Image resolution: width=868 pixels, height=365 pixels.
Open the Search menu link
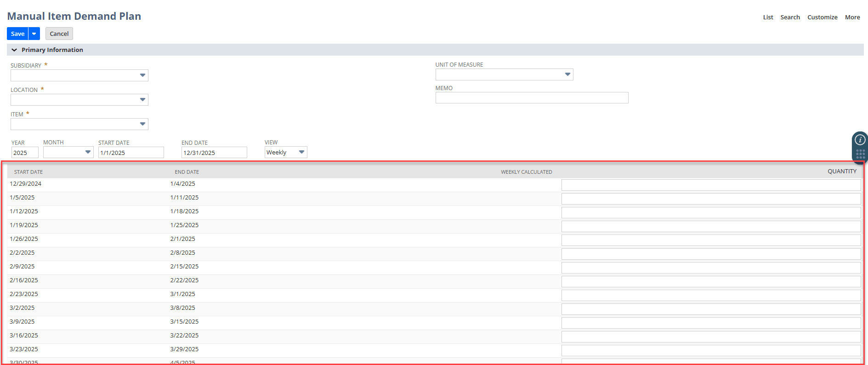point(790,17)
